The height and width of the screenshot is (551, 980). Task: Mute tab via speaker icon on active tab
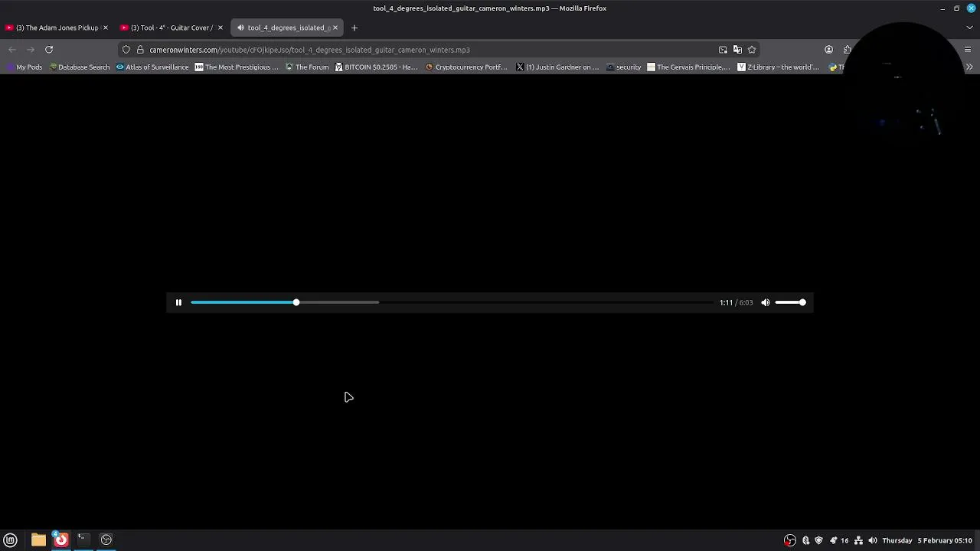(x=240, y=28)
